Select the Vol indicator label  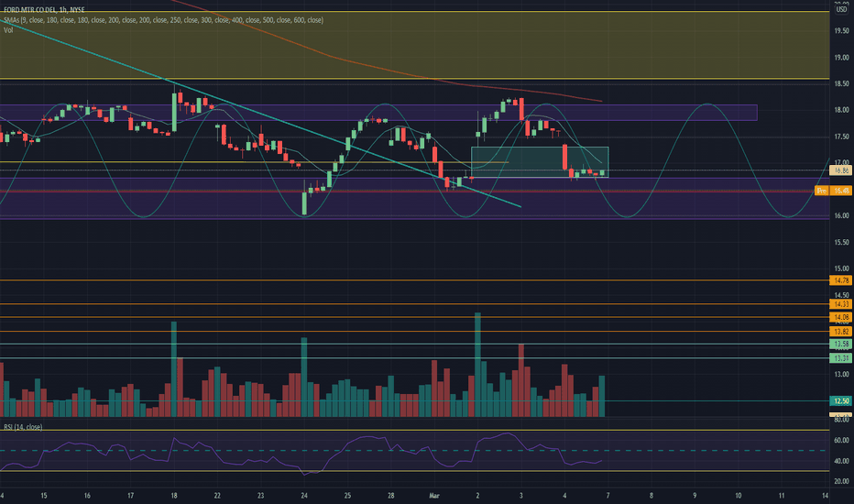[x=8, y=30]
